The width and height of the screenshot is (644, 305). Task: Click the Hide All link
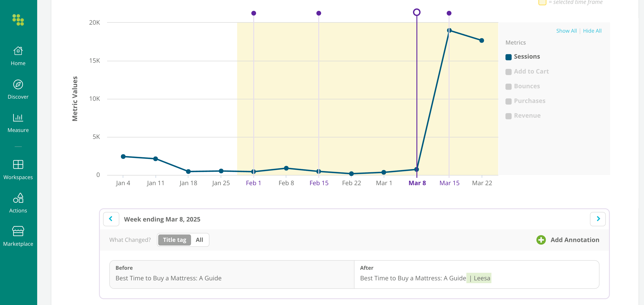[592, 31]
